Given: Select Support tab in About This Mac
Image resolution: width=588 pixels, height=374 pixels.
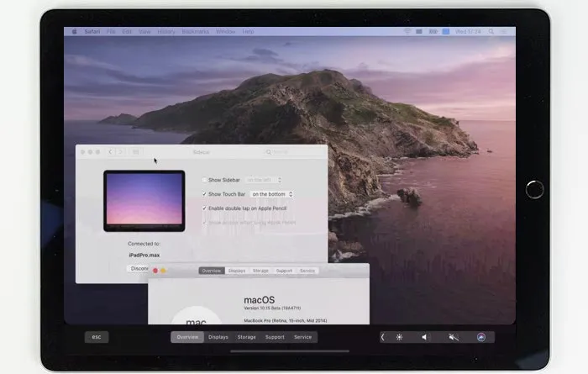Looking at the screenshot, I should pyautogui.click(x=284, y=271).
